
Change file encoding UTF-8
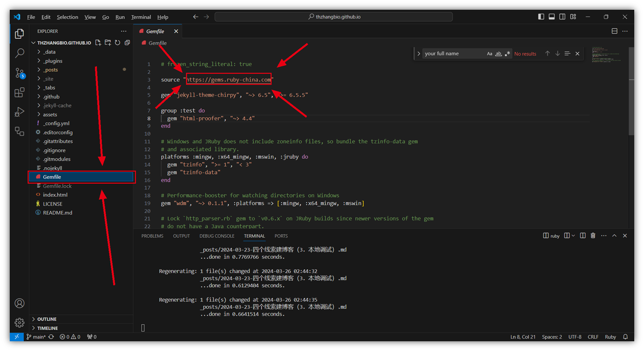[575, 337]
